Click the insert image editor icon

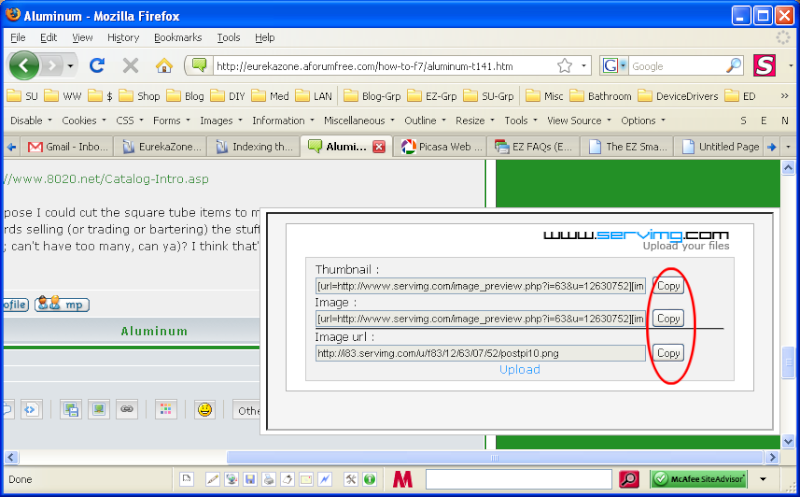click(x=98, y=409)
